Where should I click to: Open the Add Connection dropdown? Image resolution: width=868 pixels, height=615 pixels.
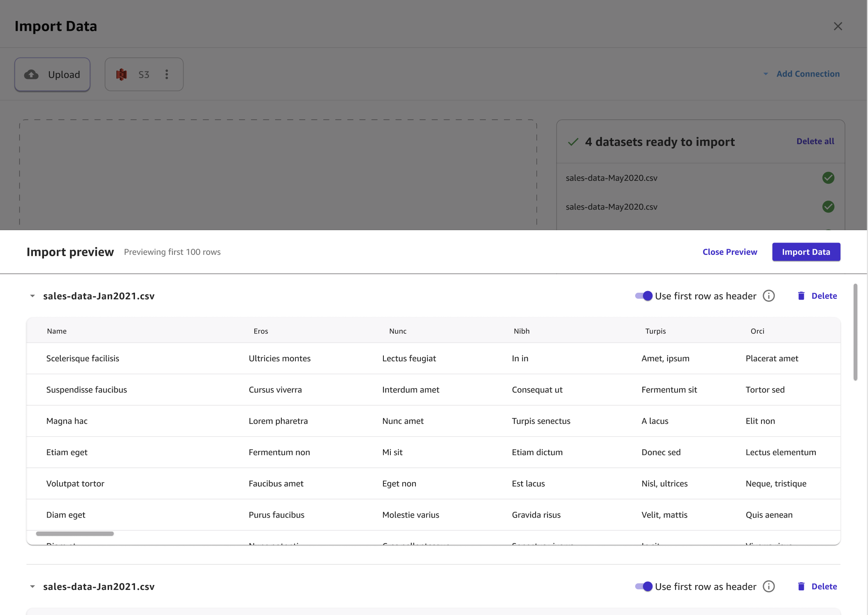pos(803,74)
